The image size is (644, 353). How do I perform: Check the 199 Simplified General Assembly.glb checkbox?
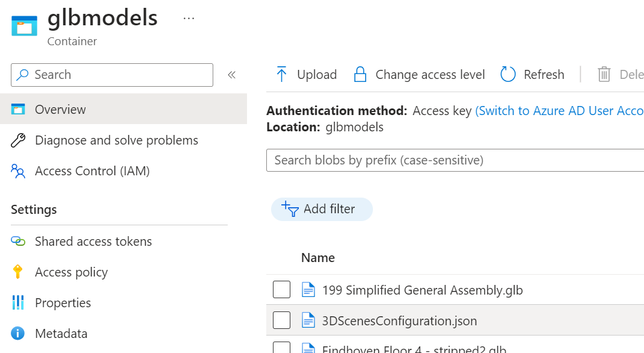(281, 290)
